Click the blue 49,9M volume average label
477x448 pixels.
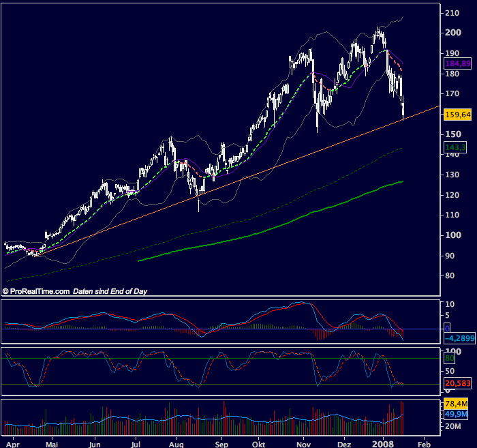point(456,414)
